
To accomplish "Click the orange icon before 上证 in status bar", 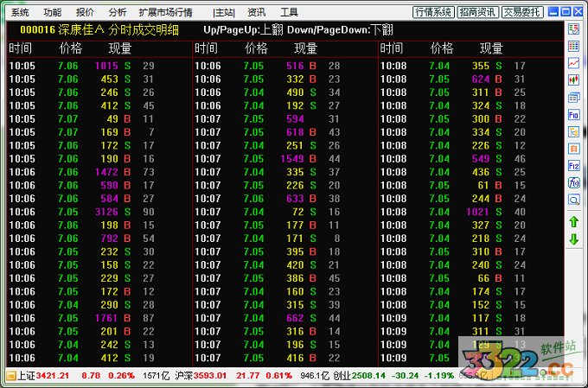I will [11, 375].
